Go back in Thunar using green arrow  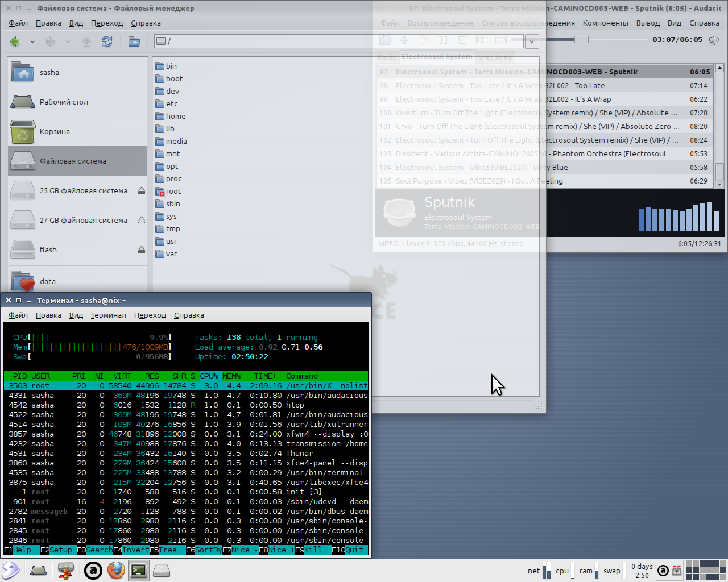coord(15,41)
